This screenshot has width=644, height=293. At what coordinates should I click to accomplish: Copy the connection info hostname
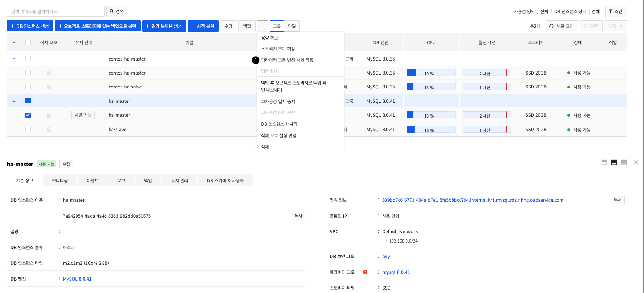618,200
